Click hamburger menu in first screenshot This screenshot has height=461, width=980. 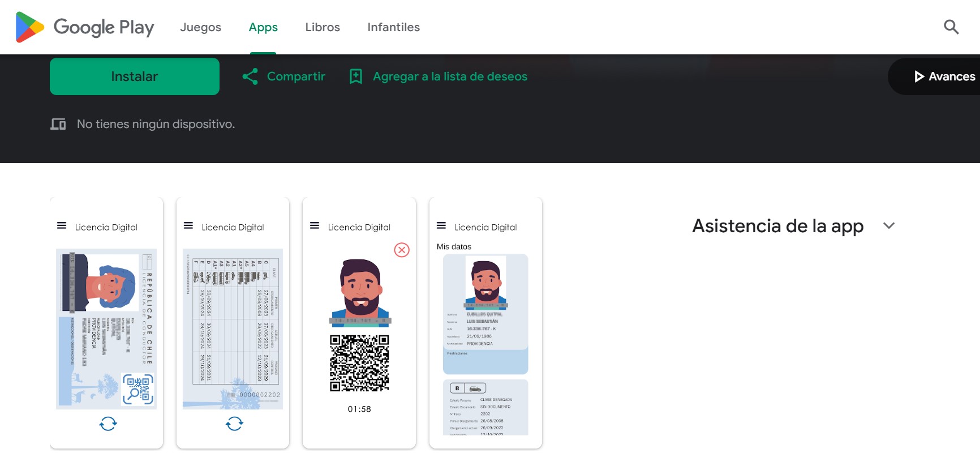pos(62,226)
